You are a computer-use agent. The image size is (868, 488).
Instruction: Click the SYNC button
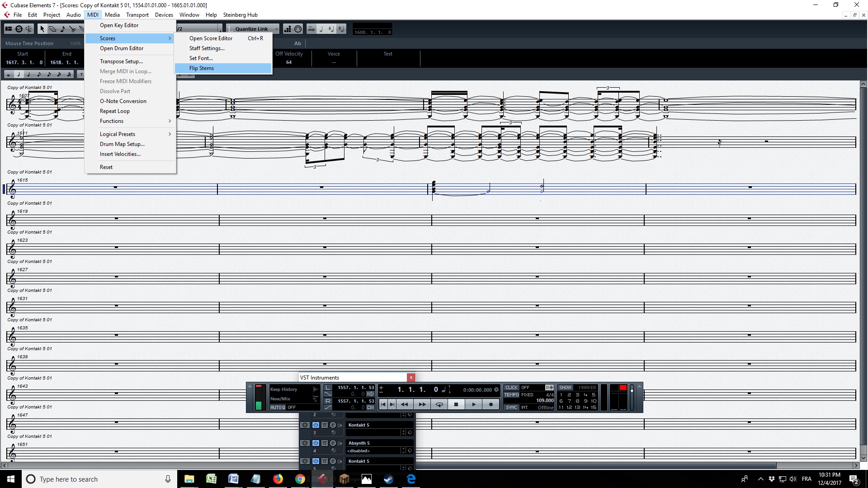(511, 408)
